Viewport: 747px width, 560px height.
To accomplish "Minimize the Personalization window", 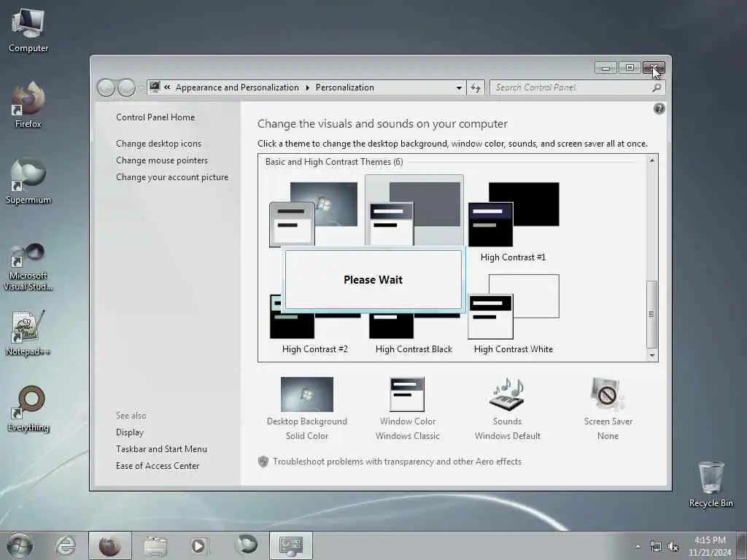I will pyautogui.click(x=606, y=68).
